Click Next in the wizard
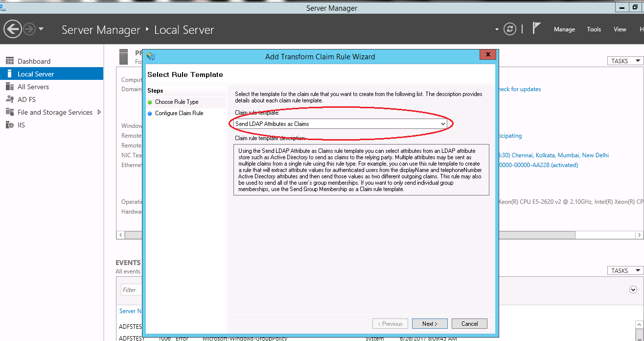Screen dimensions: 644x341 pos(430,323)
